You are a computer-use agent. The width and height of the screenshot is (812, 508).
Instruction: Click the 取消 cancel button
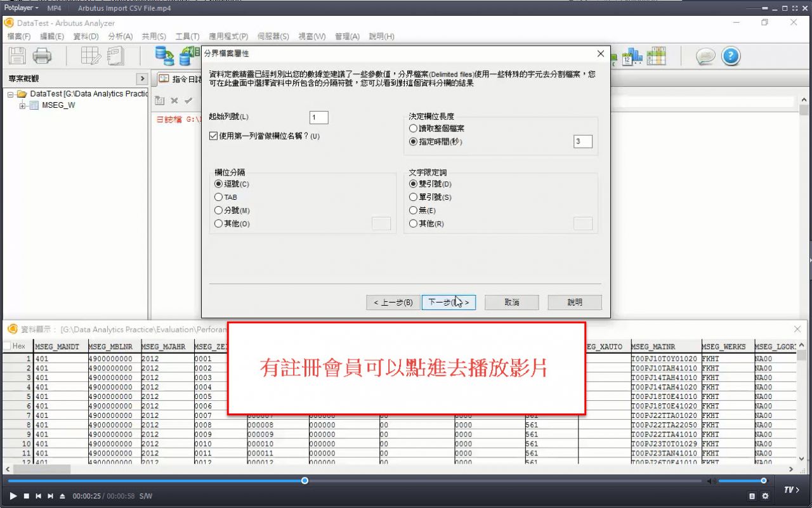[x=512, y=303]
